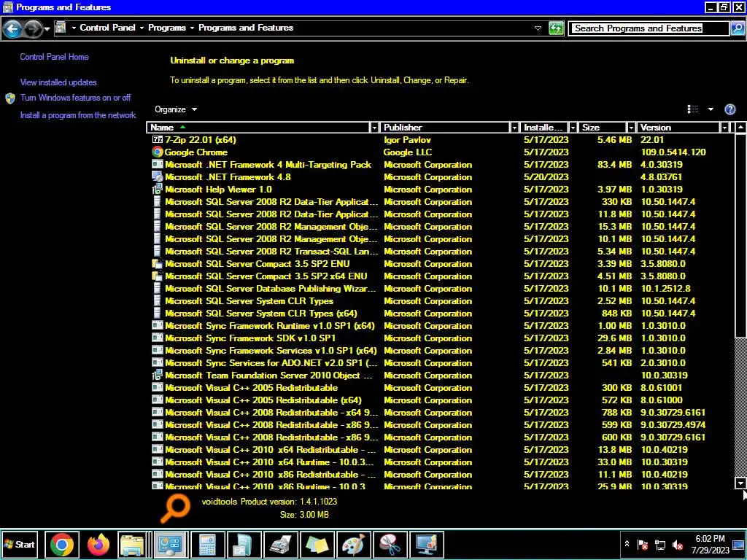Click the 83.4 MB size value
Viewport: 747px width, 560px height.
(x=614, y=165)
